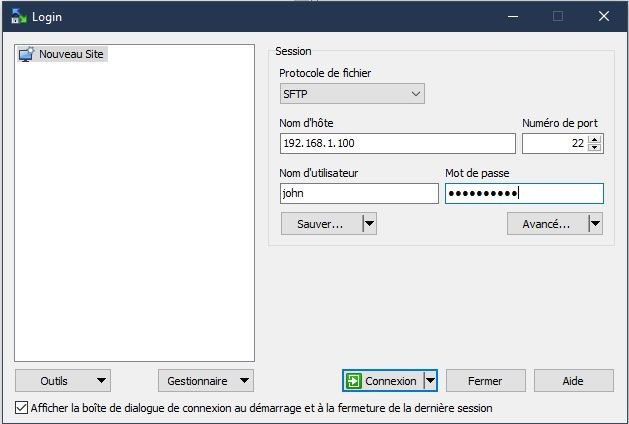Open the Protocole de fichier dropdown
Image resolution: width=629 pixels, height=424 pixels.
coord(352,94)
